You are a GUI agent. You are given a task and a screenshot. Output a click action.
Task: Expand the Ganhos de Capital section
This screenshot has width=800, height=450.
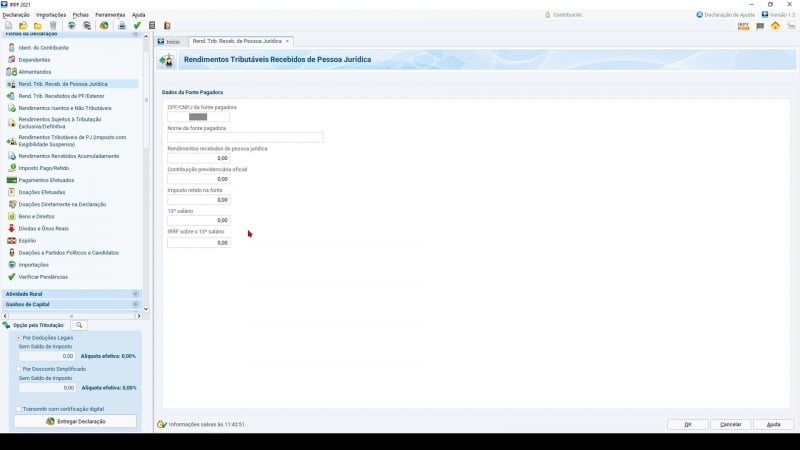pos(135,304)
